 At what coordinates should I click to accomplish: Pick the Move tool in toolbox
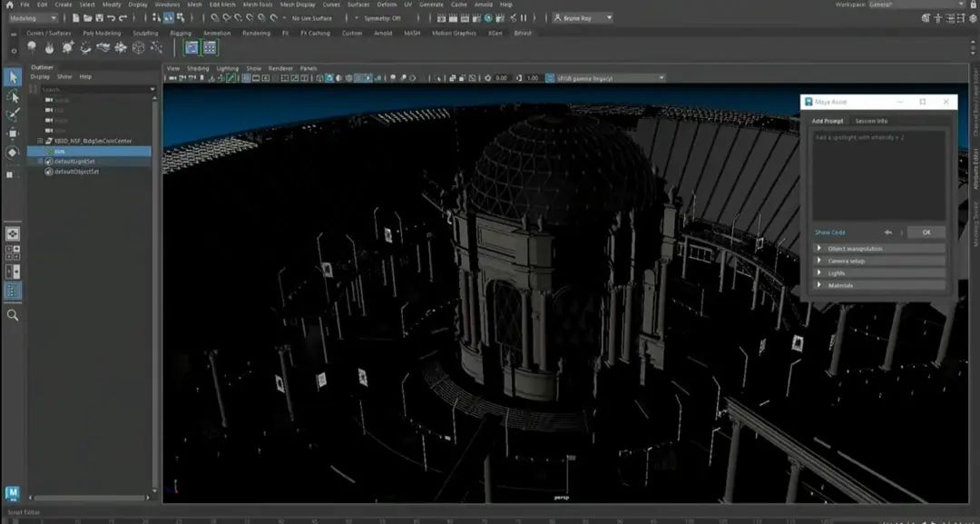pyautogui.click(x=13, y=133)
